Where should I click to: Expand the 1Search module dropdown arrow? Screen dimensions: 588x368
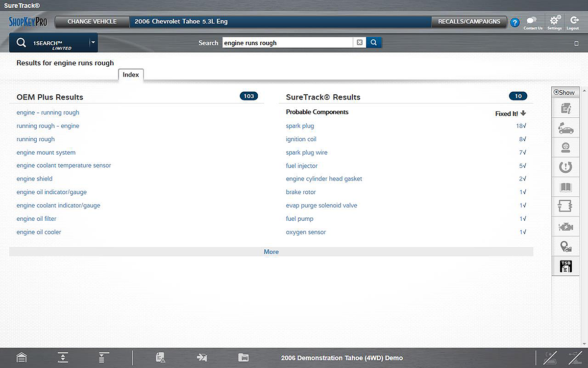coord(93,43)
